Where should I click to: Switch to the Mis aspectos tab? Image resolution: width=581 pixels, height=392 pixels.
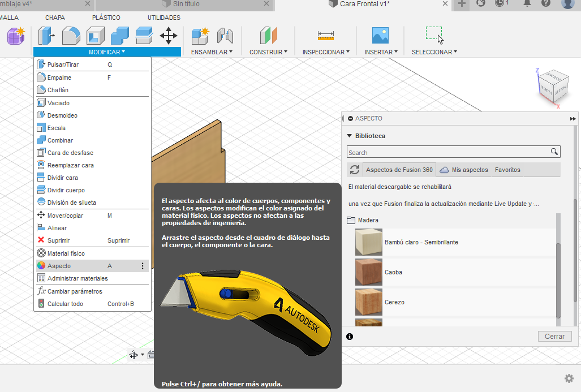[464, 170]
